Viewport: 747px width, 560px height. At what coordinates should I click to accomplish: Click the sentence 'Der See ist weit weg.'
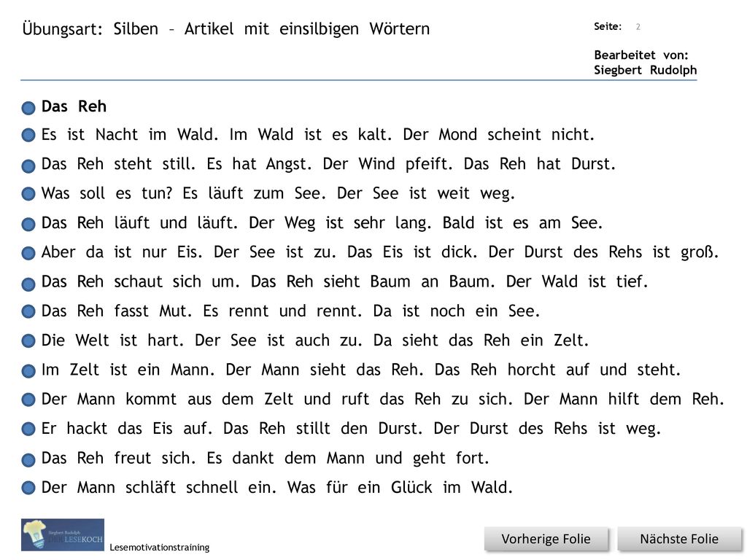[x=426, y=193]
